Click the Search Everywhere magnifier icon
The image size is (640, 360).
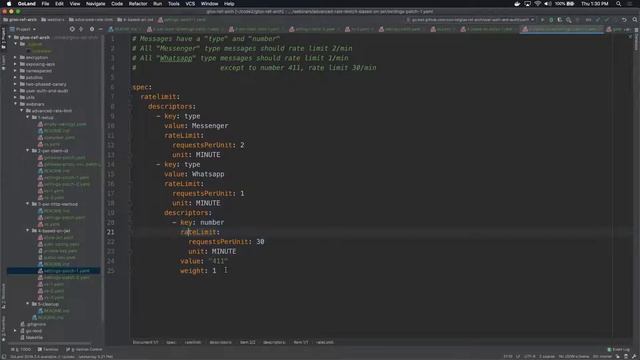tap(635, 20)
